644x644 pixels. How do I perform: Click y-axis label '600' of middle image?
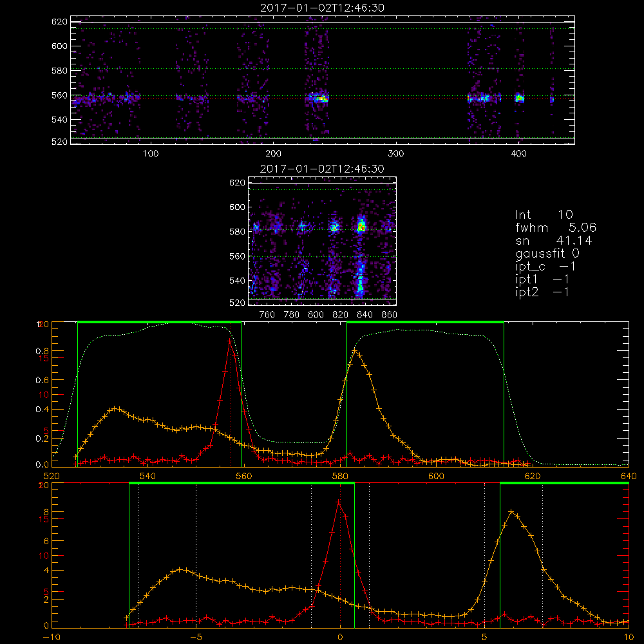[x=238, y=207]
